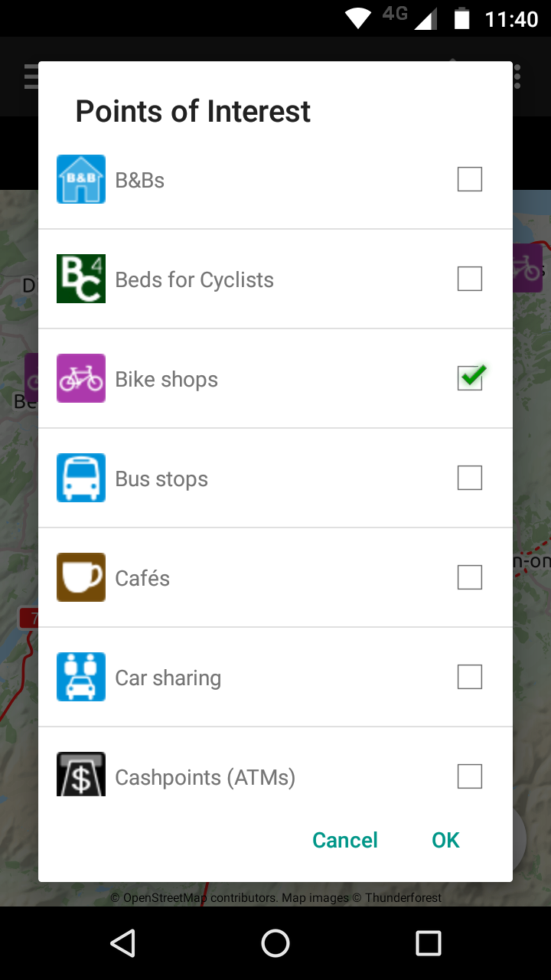Enable the B&Bs checkbox
Image resolution: width=551 pixels, height=980 pixels.
pyautogui.click(x=470, y=179)
